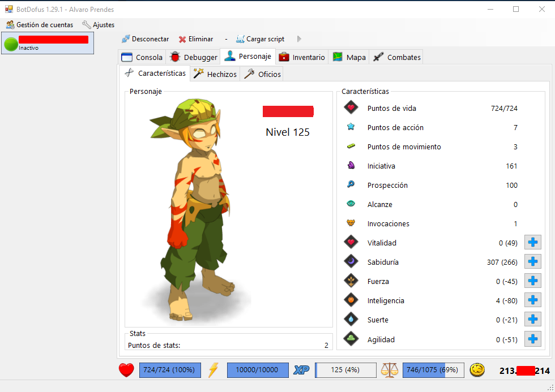Open the Mapa tab
Viewport: 555px width, 392px height.
click(x=349, y=57)
